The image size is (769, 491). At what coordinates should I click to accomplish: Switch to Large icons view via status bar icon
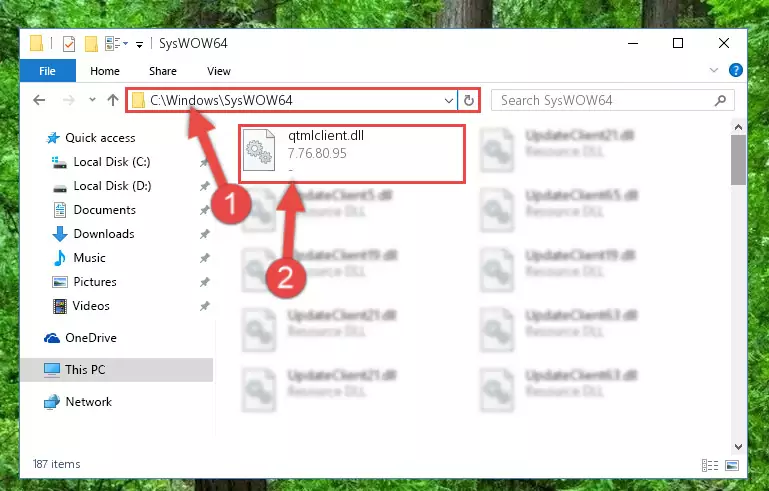[x=732, y=465]
